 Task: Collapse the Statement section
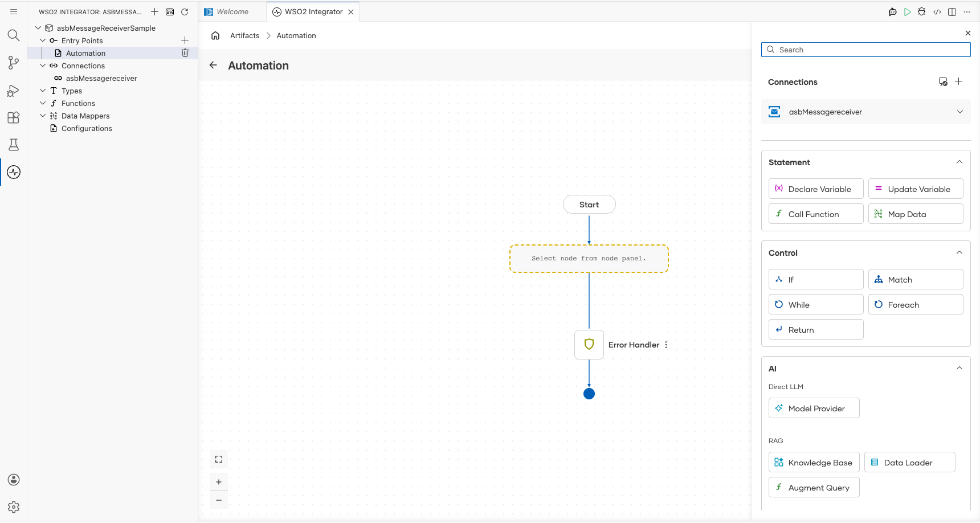pyautogui.click(x=959, y=162)
